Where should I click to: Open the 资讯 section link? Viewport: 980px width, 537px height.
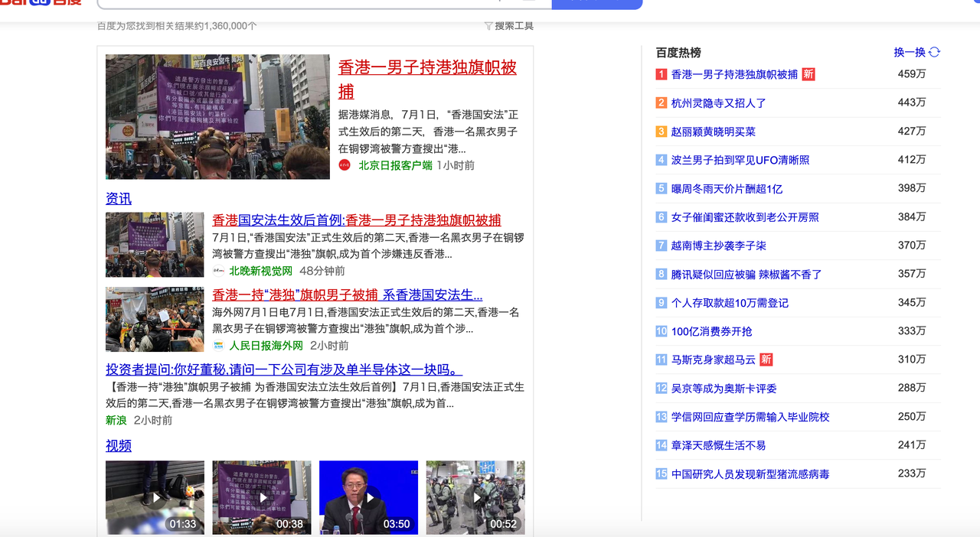click(x=119, y=199)
